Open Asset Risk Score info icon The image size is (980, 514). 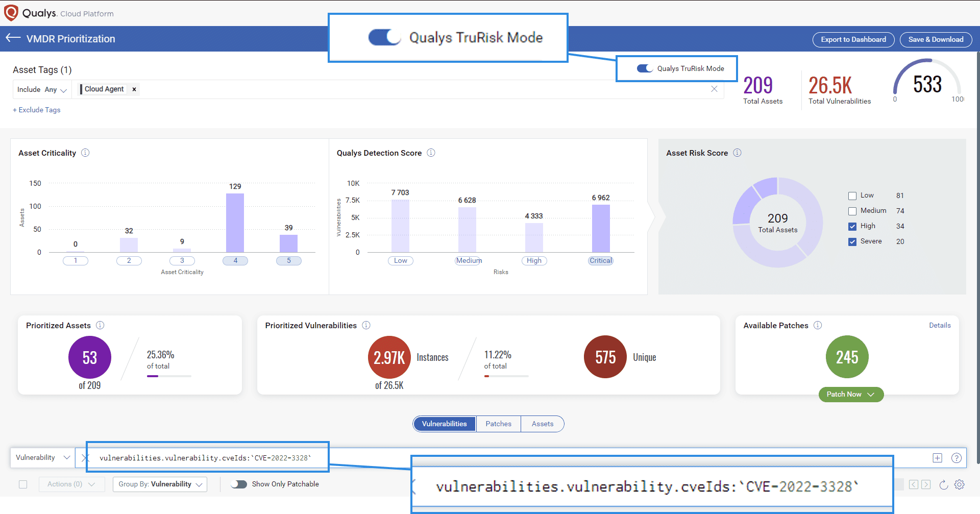click(x=737, y=153)
